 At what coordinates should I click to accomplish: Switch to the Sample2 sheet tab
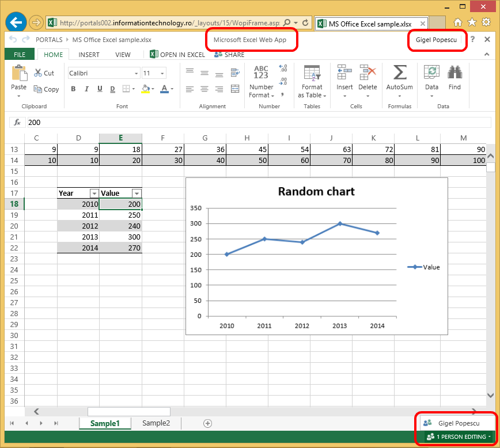tap(156, 423)
